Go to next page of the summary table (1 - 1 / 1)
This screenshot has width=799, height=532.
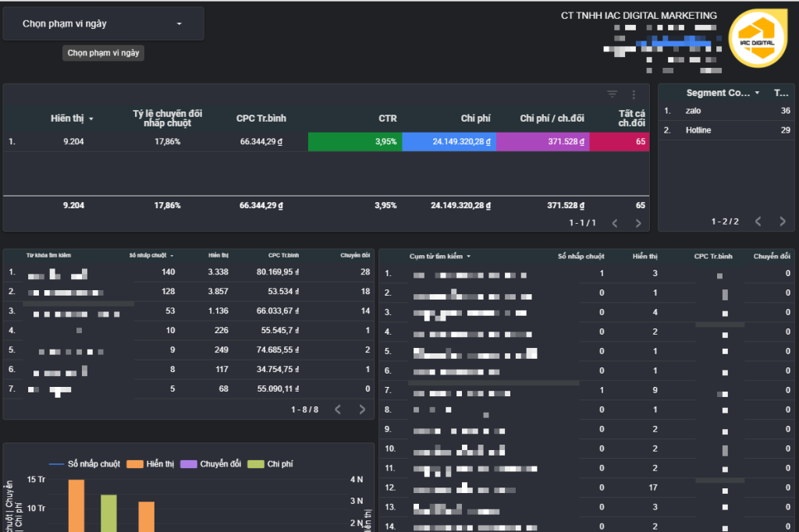[638, 223]
